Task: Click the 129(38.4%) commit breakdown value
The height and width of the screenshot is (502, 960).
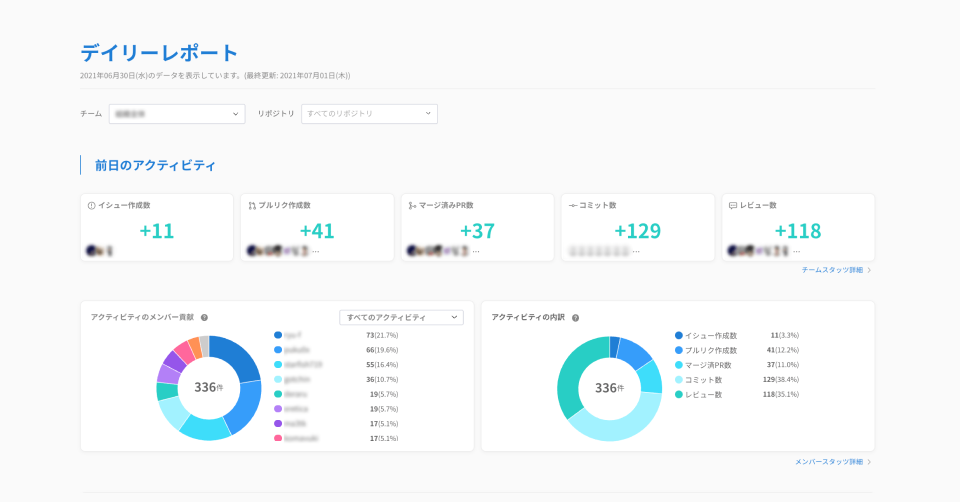Action: click(x=781, y=380)
